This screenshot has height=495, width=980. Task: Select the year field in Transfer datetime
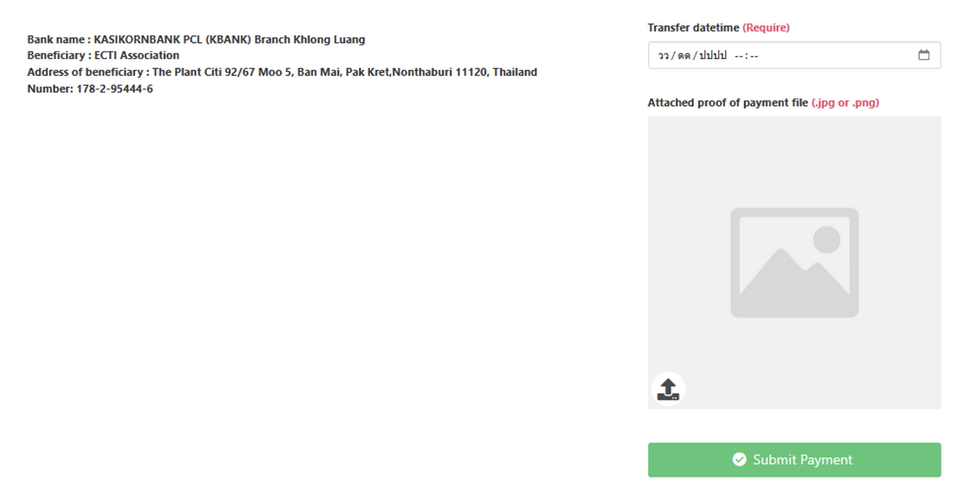click(713, 56)
